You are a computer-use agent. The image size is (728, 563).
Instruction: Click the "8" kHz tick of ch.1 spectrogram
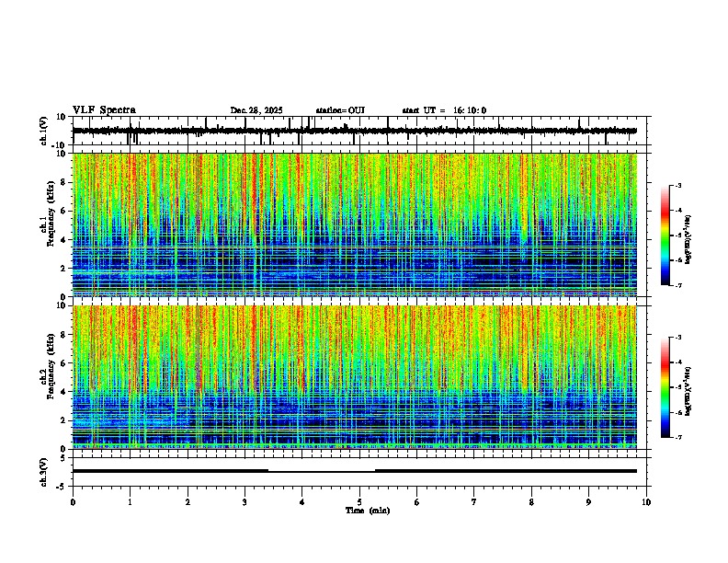pyautogui.click(x=64, y=182)
